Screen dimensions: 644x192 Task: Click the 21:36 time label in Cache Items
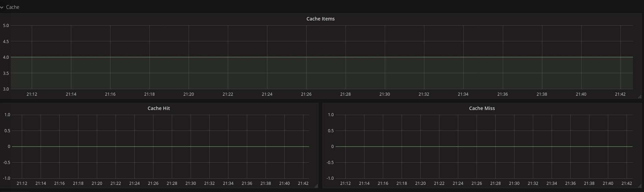point(503,94)
